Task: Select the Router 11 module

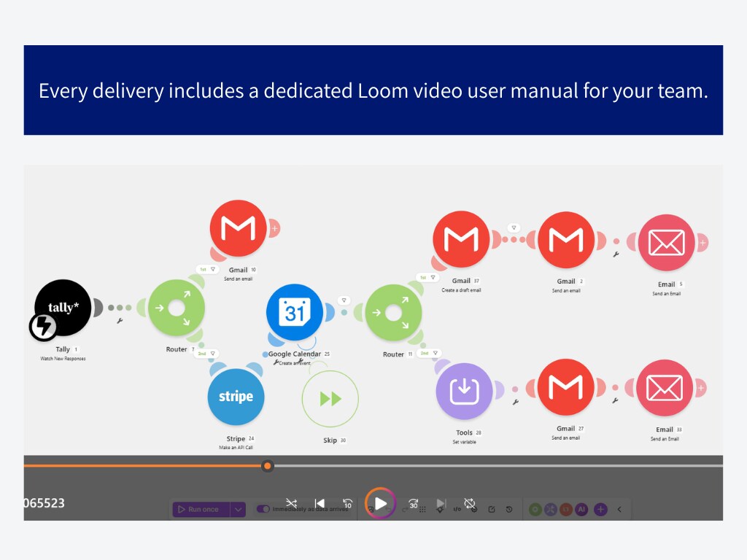Action: coord(393,313)
